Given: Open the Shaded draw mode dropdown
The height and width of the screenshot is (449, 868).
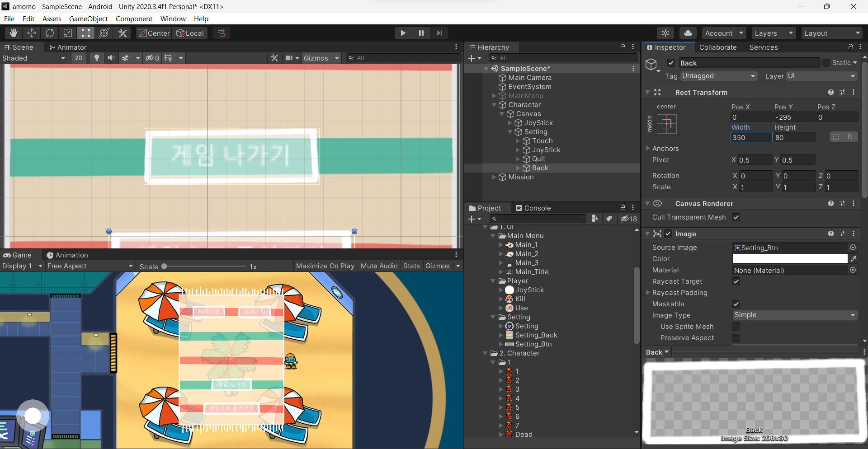Looking at the screenshot, I should pyautogui.click(x=34, y=58).
